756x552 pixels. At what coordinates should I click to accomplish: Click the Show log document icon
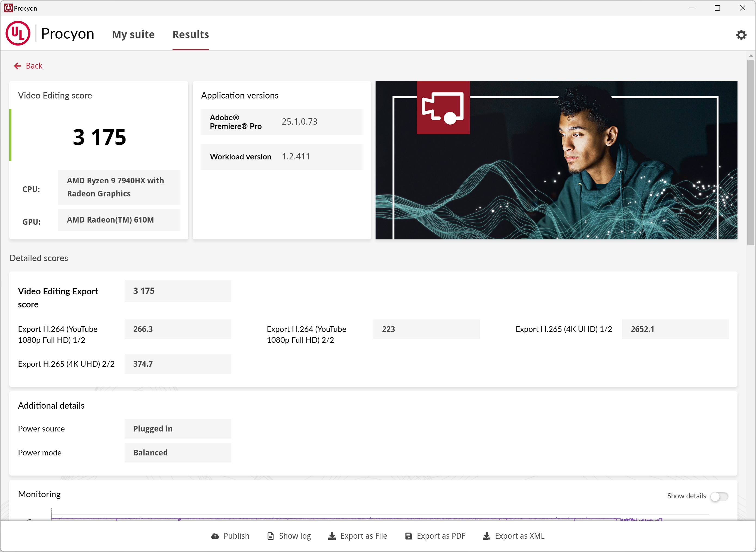pyautogui.click(x=271, y=536)
